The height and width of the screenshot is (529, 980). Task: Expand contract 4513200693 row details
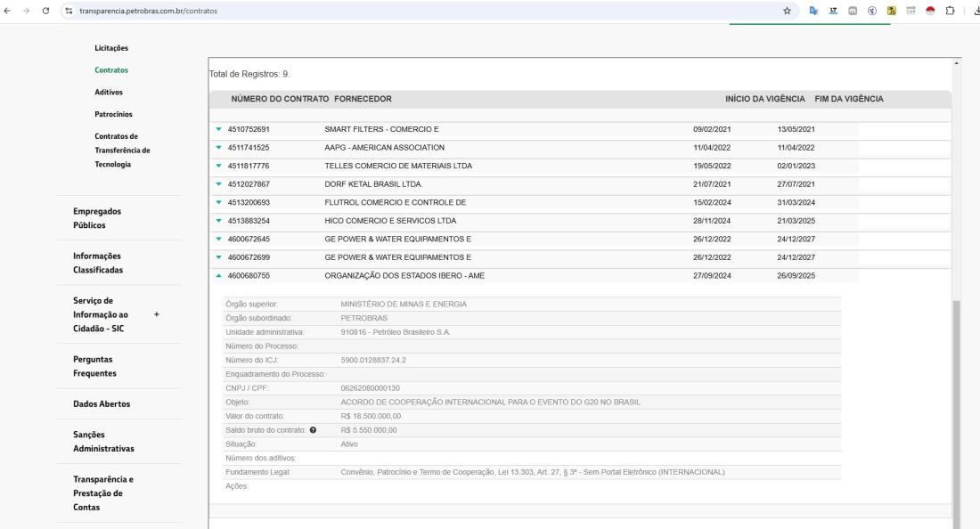point(219,202)
